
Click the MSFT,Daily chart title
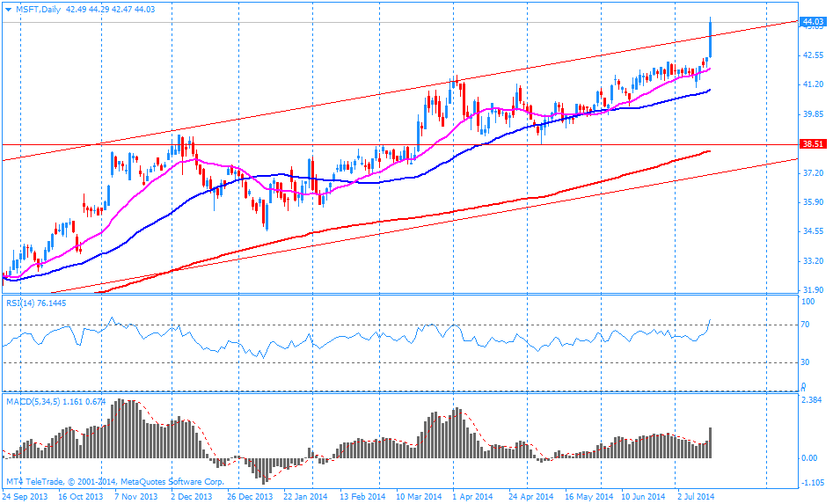(x=39, y=9)
